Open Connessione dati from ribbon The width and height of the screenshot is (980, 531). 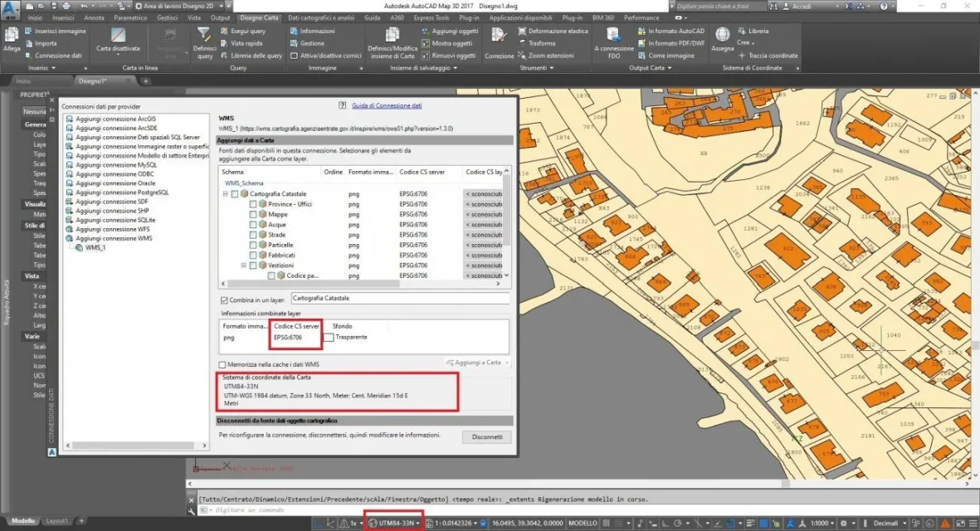point(52,56)
